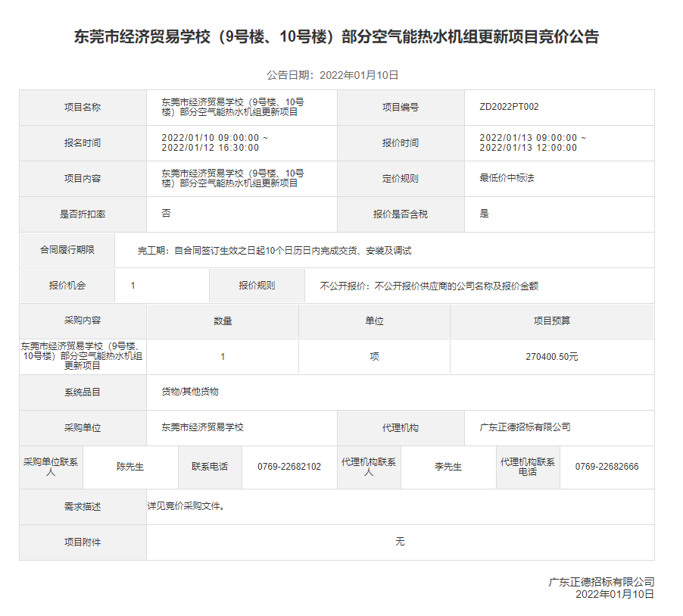Select contact name 陈先生
The height and width of the screenshot is (616, 683).
tap(130, 467)
